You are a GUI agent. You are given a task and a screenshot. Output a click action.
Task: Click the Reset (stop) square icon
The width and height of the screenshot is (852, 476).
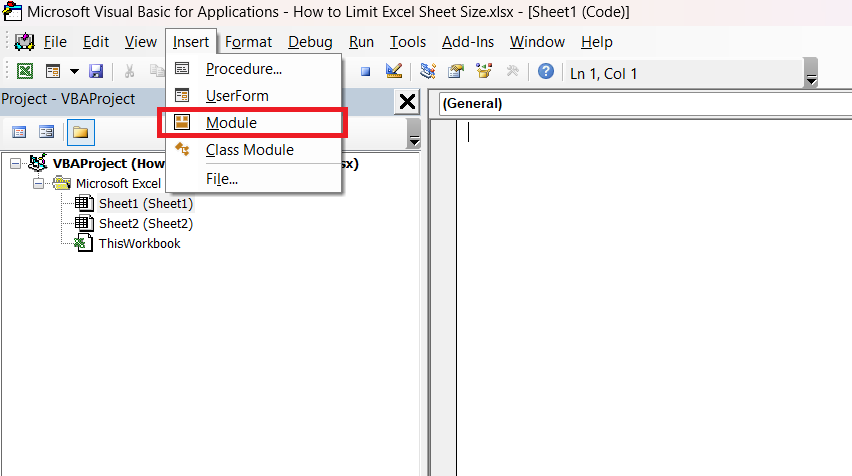click(366, 71)
